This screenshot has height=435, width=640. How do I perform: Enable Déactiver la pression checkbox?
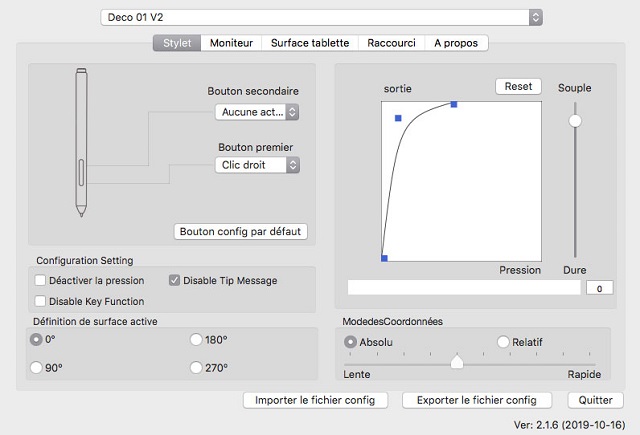pos(40,280)
